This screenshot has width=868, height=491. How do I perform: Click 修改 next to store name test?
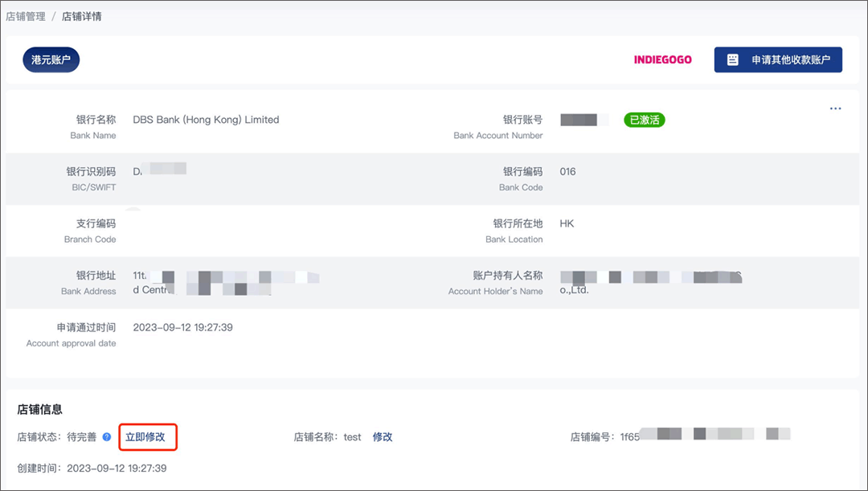pyautogui.click(x=383, y=436)
